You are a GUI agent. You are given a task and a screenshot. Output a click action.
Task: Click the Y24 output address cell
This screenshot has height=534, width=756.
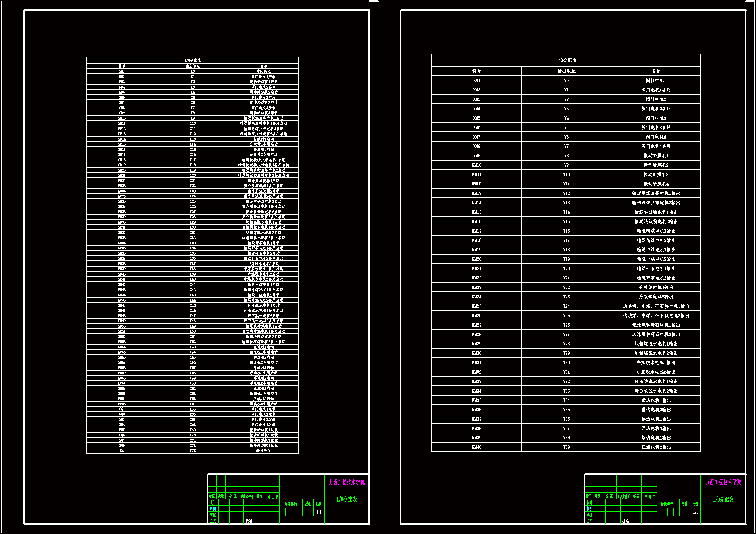point(566,306)
